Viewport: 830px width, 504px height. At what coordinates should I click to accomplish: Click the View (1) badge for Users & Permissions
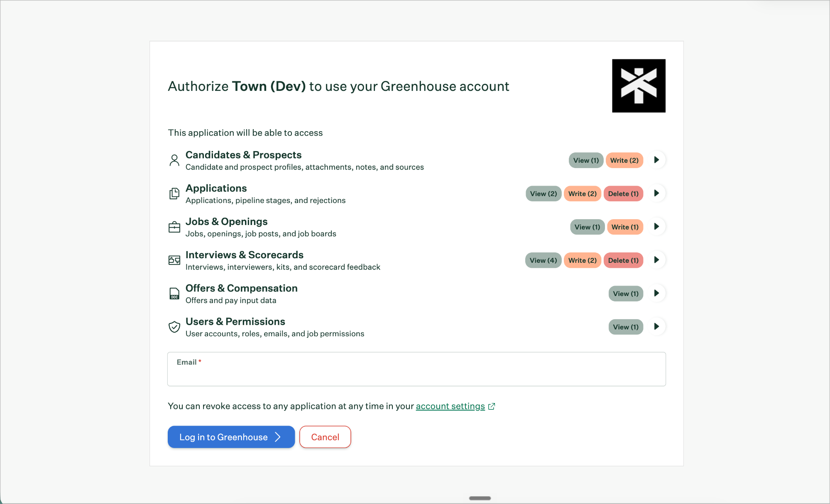click(626, 327)
